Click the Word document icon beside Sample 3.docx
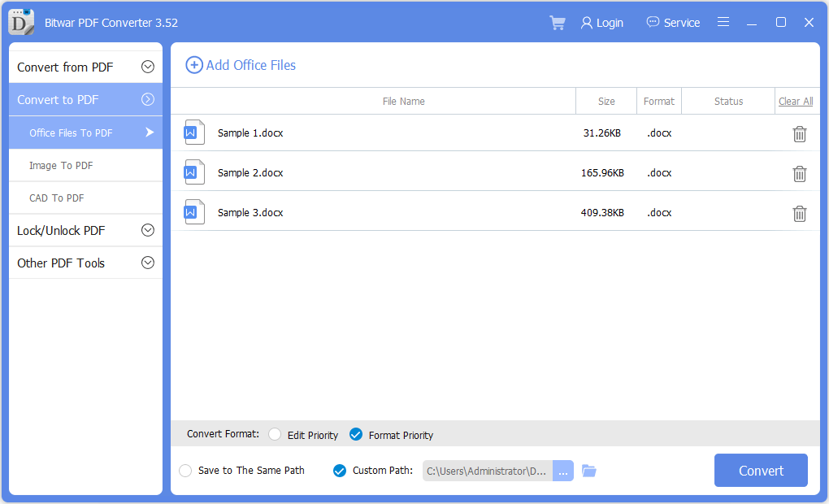The height and width of the screenshot is (504, 829). click(x=193, y=211)
